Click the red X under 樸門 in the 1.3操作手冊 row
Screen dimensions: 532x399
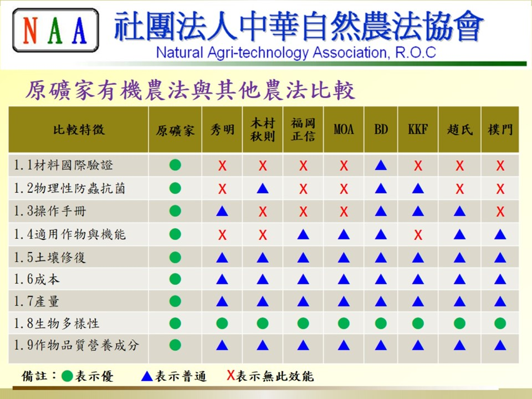[x=500, y=212]
